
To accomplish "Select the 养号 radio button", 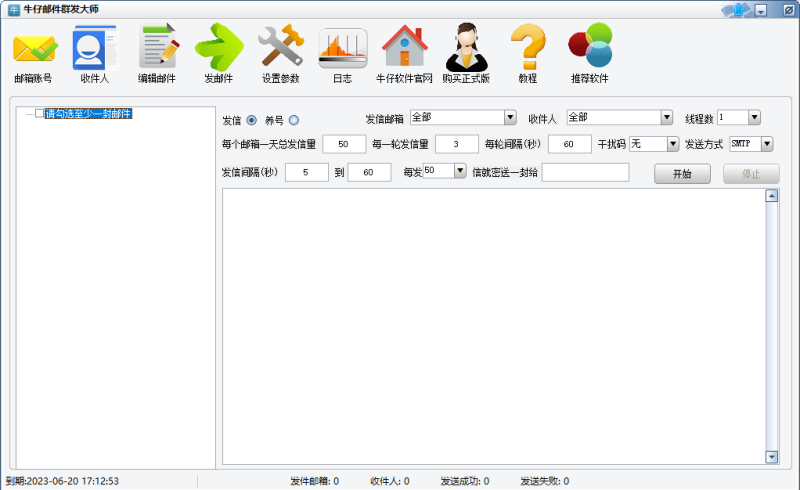I will pyautogui.click(x=294, y=119).
